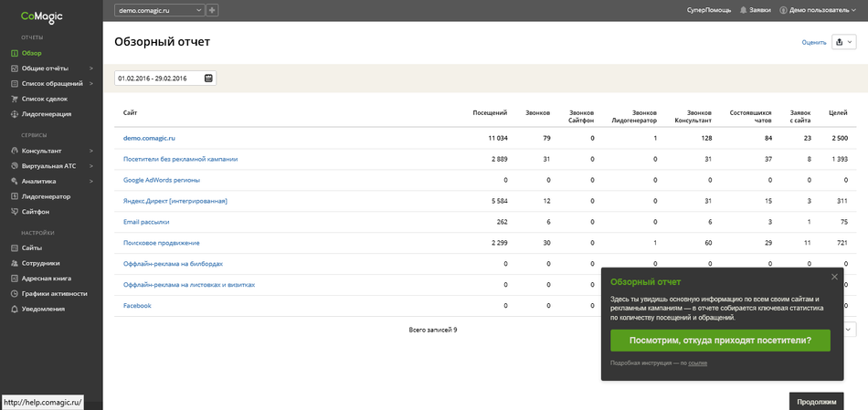Go to Сотрудники settings page
The height and width of the screenshot is (410, 868).
pyautogui.click(x=40, y=263)
